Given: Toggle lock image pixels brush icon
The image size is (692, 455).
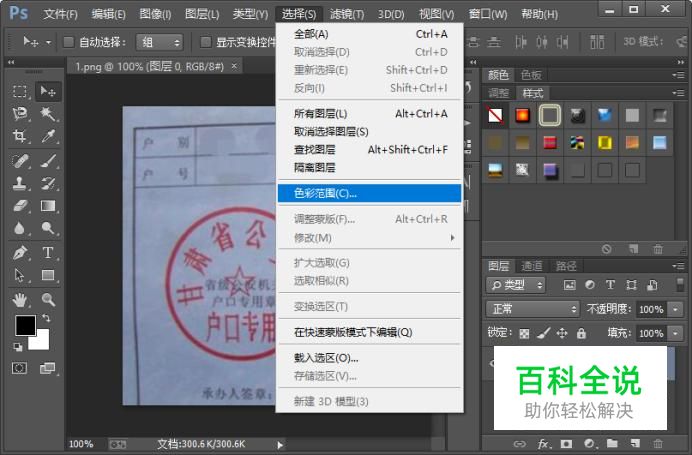Looking at the screenshot, I should (x=544, y=333).
